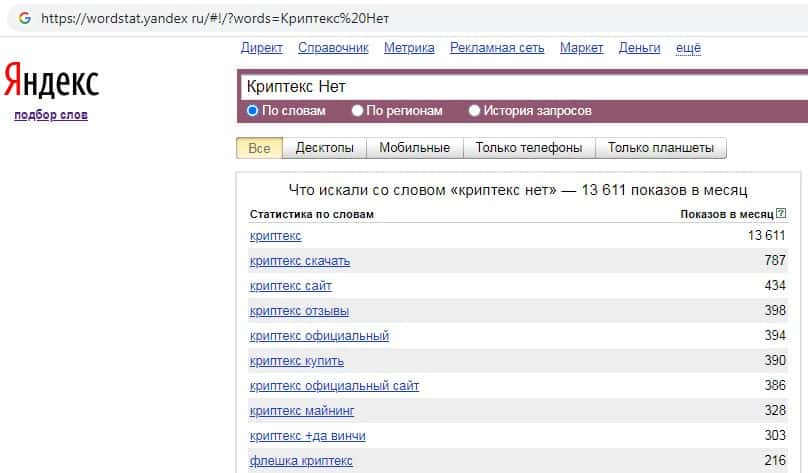Image resolution: width=808 pixels, height=473 pixels.
Task: Click the 13 611 impressions value in криптекс row
Action: coord(766,235)
